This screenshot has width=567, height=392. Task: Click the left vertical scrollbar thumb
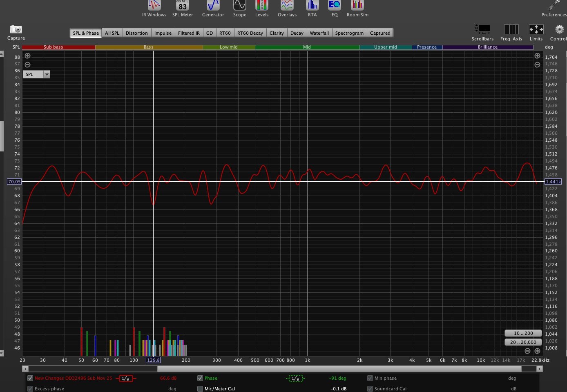click(2, 136)
